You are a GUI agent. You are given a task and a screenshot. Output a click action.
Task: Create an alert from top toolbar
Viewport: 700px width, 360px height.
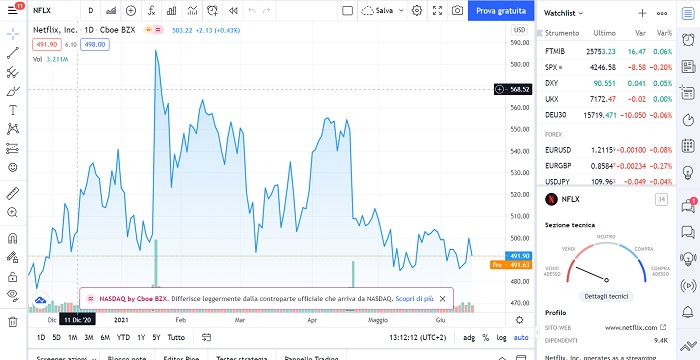(x=212, y=11)
